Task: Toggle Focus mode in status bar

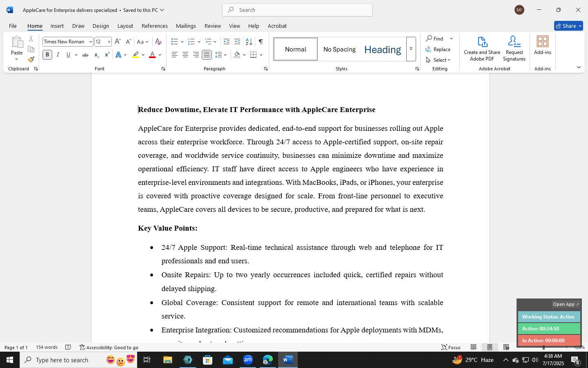Action: pos(451,347)
